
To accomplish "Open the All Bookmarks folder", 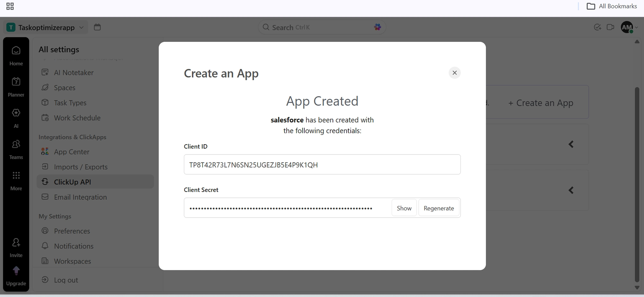I will pos(612,6).
